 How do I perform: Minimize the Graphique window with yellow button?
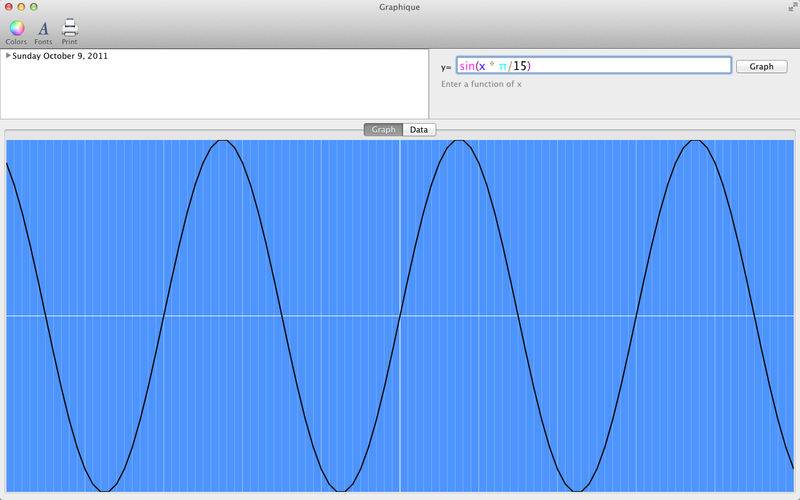21,7
